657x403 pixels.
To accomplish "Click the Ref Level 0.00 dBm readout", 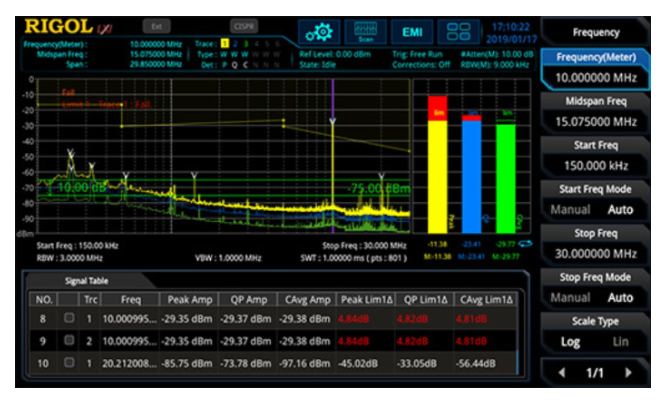I will point(335,54).
